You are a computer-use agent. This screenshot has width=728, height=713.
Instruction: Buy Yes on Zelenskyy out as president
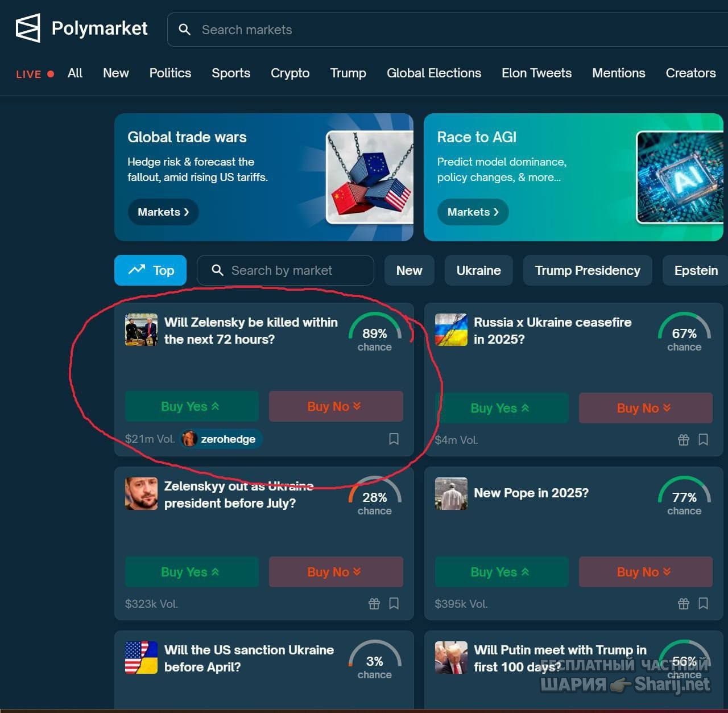pos(192,572)
